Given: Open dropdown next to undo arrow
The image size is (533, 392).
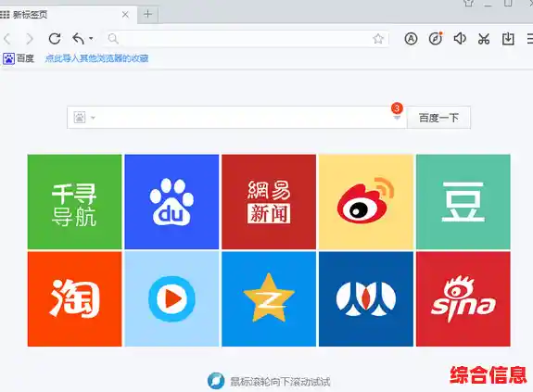Looking at the screenshot, I should click(x=91, y=39).
